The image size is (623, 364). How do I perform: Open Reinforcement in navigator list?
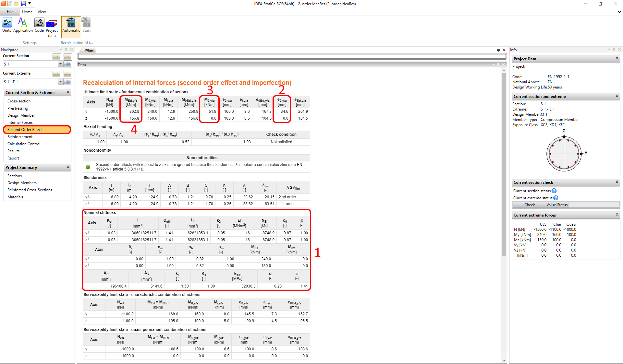click(x=20, y=137)
